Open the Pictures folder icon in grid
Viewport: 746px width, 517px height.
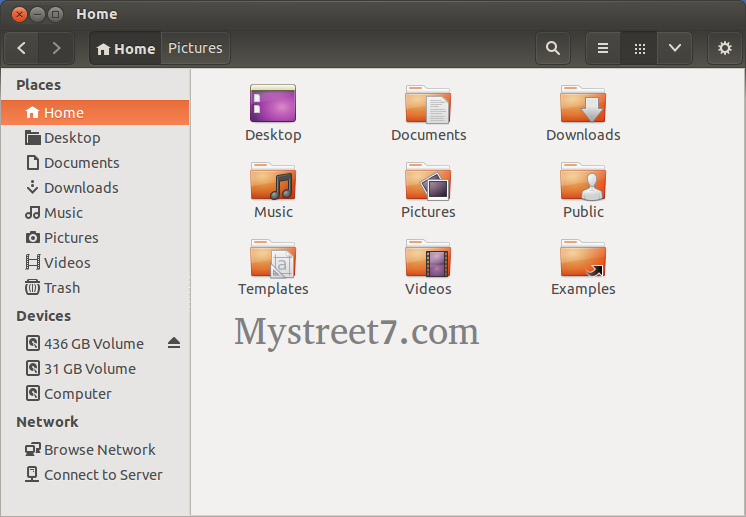(x=428, y=181)
